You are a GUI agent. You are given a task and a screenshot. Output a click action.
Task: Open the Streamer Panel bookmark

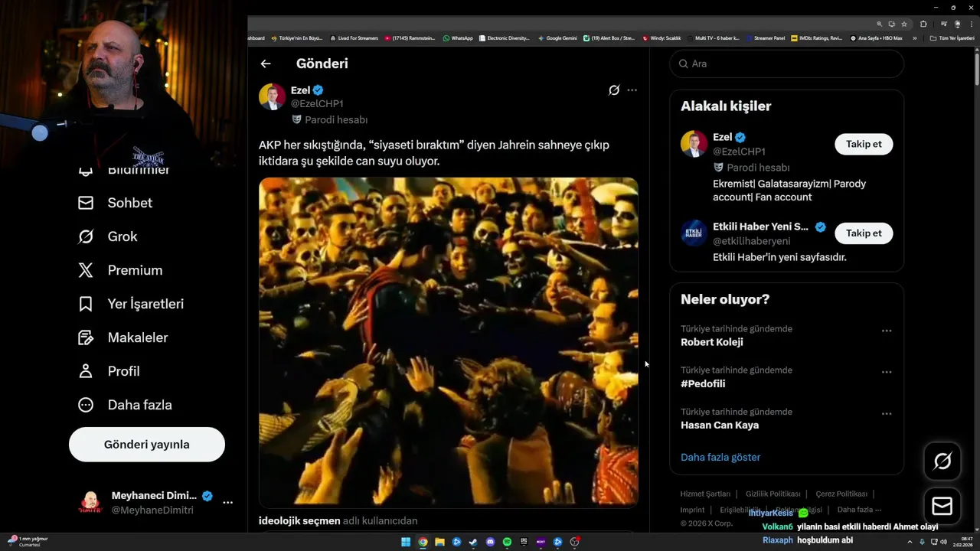(x=765, y=37)
